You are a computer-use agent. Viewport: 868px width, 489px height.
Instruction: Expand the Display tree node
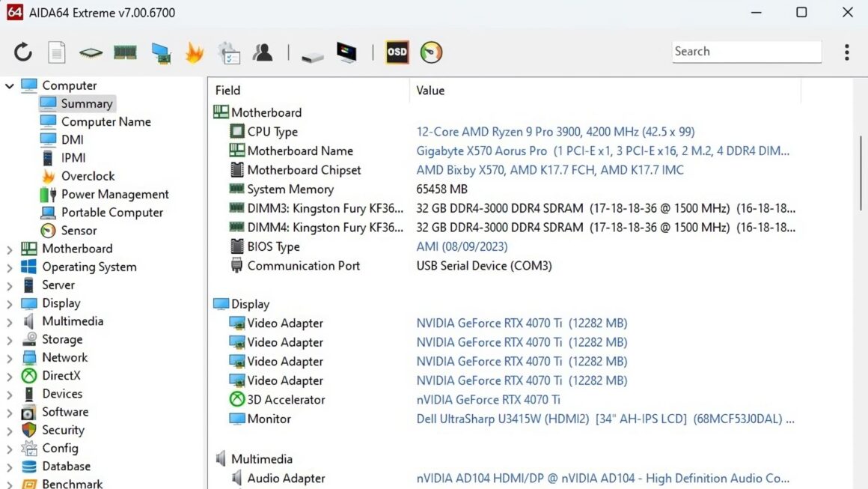point(10,304)
